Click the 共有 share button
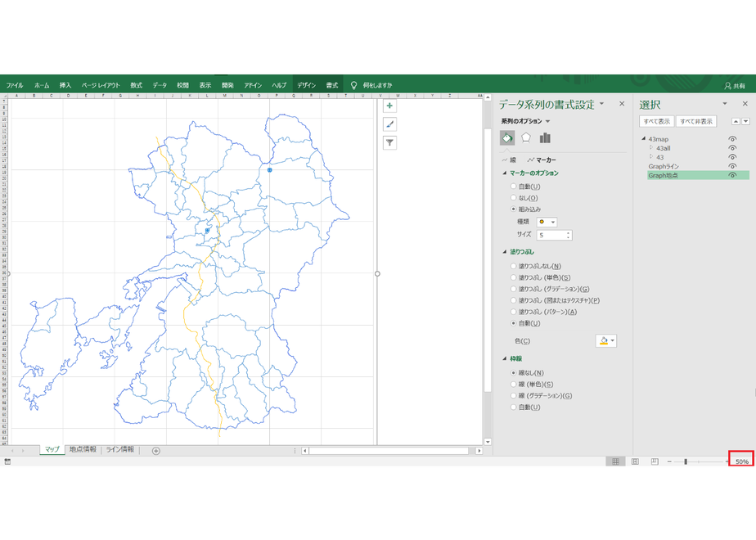This screenshot has width=756, height=540. 735,86
